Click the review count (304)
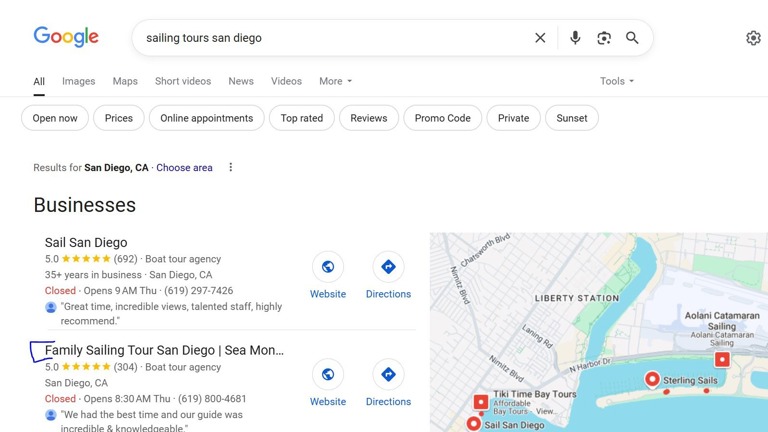Image resolution: width=768 pixels, height=432 pixels. (125, 367)
